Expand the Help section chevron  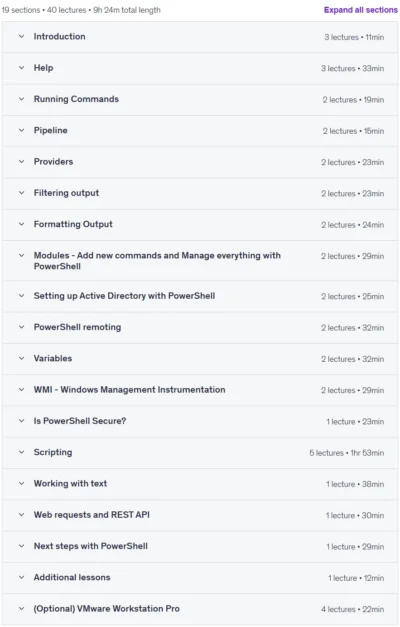point(22,68)
